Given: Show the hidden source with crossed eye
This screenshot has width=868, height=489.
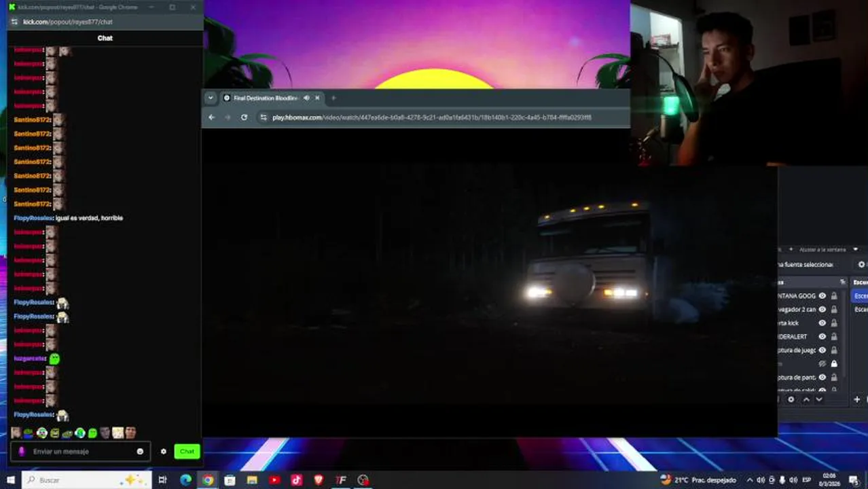Looking at the screenshot, I should coord(822,364).
